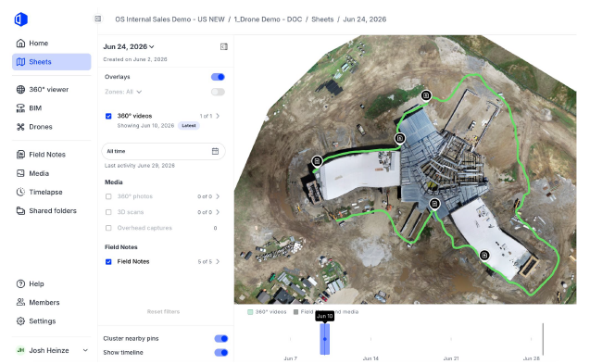Collapse the filters panel icon
This screenshot has height=364, width=590.
click(x=224, y=46)
